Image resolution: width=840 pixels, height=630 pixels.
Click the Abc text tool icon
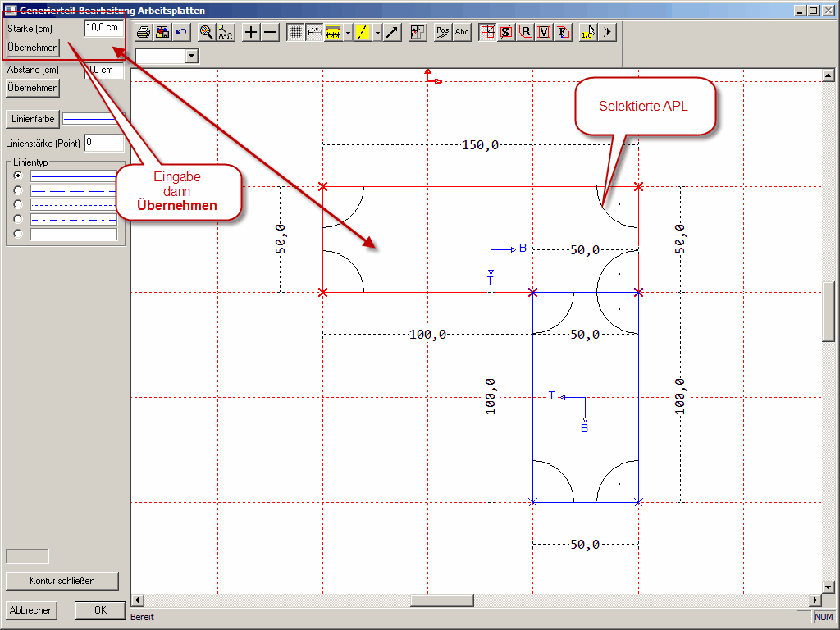[462, 32]
